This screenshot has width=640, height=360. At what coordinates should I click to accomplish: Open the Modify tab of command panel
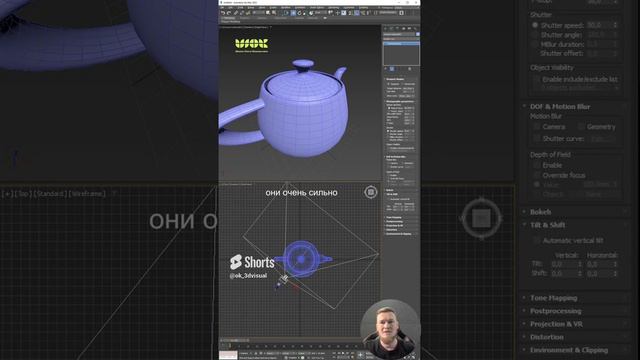pos(391,29)
